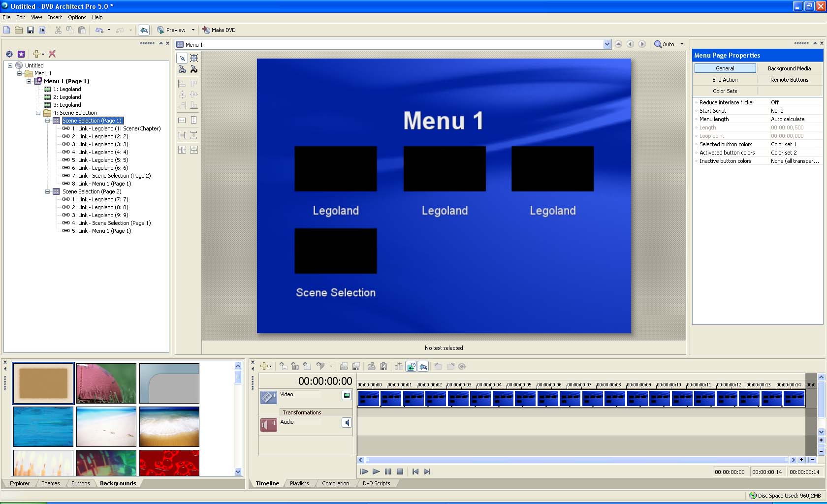Screen dimensions: 827x504
Task: Click the Open project folder icon
Action: pos(18,30)
